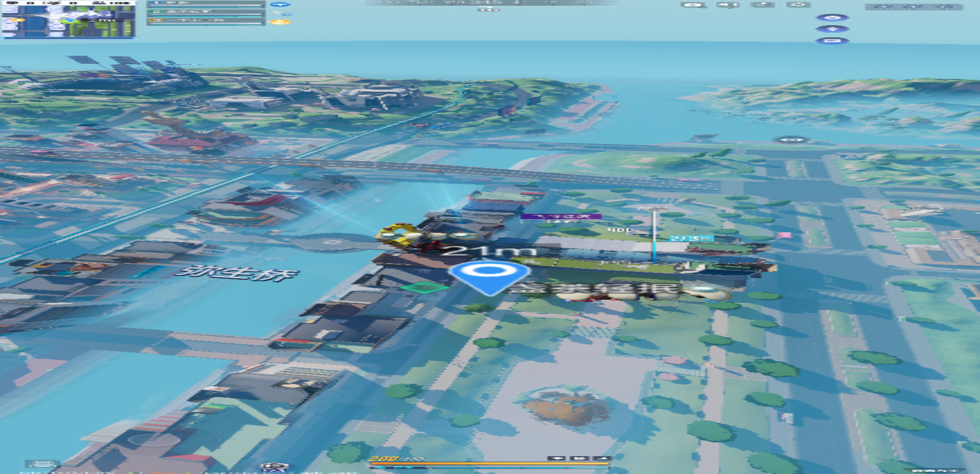
Task: Toggle the microphone icon beside speaker
Action: point(764,5)
